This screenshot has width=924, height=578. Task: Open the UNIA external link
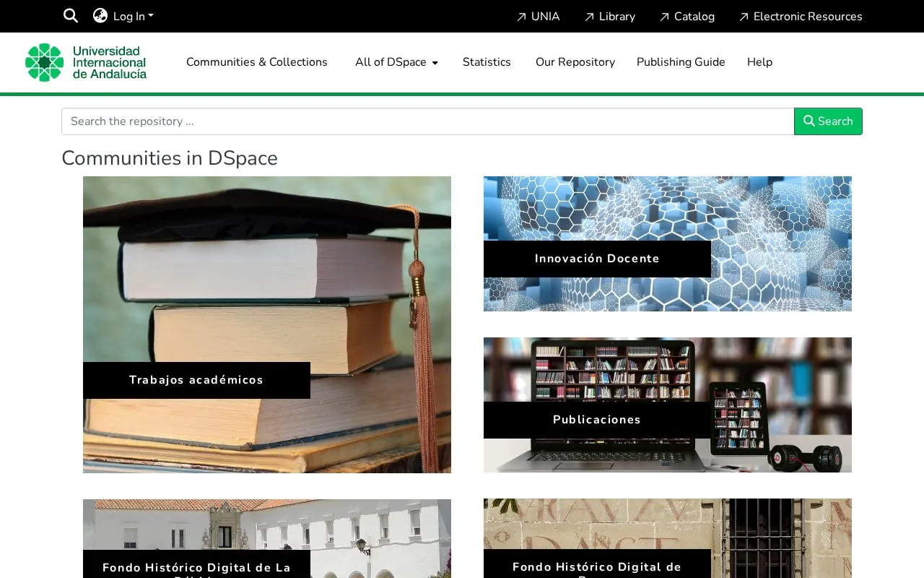click(538, 17)
